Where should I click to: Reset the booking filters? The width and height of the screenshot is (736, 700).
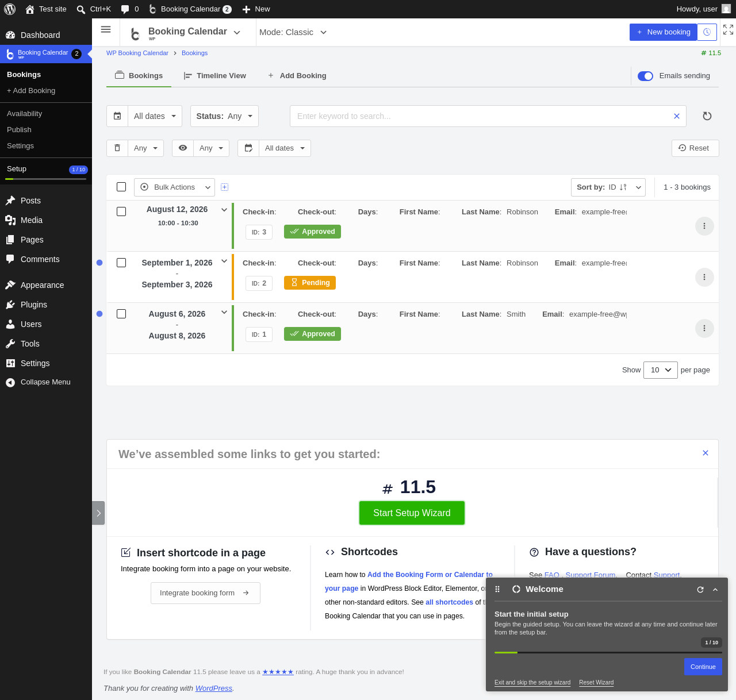coord(695,148)
